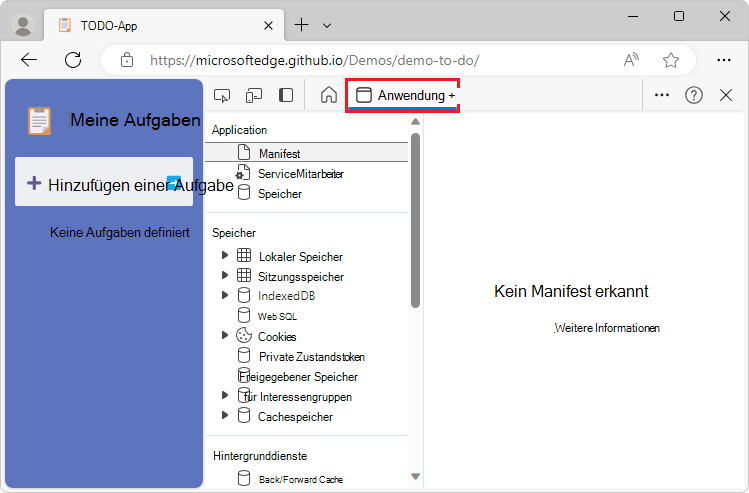Click the sidebar scrollbar up arrow
This screenshot has width=749, height=493.
click(x=415, y=122)
